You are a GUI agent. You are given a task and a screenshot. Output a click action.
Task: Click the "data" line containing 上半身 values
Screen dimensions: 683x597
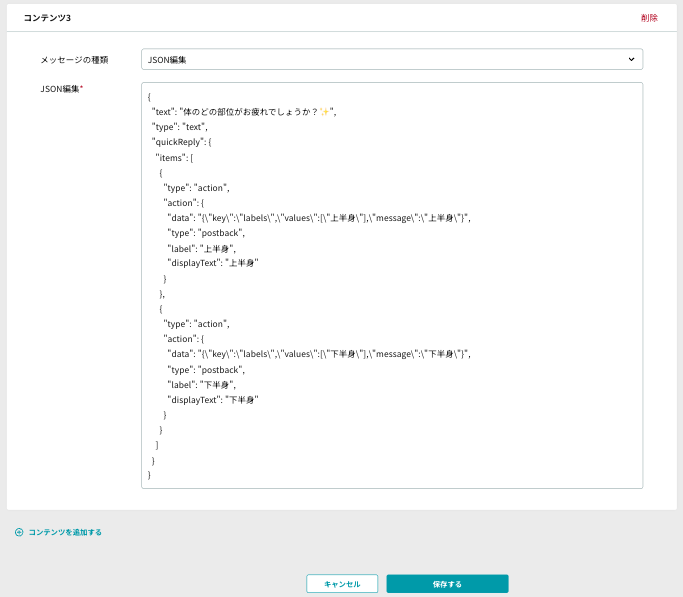pyautogui.click(x=319, y=218)
